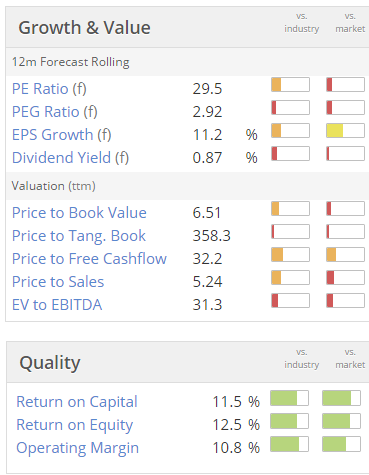Open the EV to EBITDA link

click(x=57, y=305)
